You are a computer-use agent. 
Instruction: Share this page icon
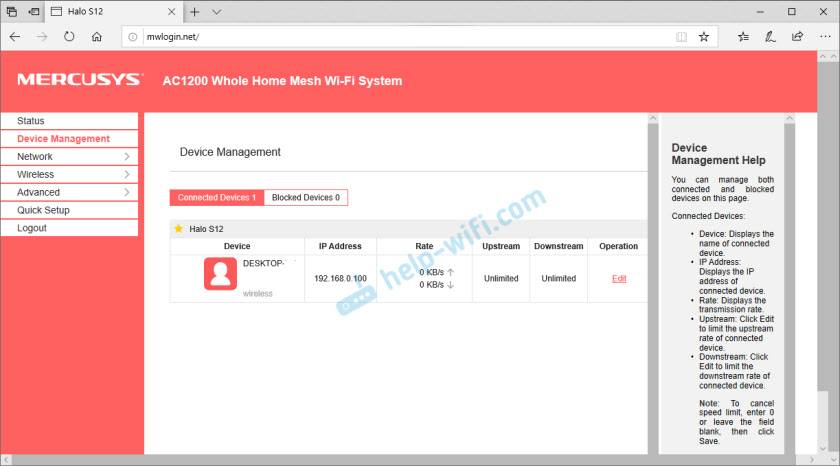798,36
